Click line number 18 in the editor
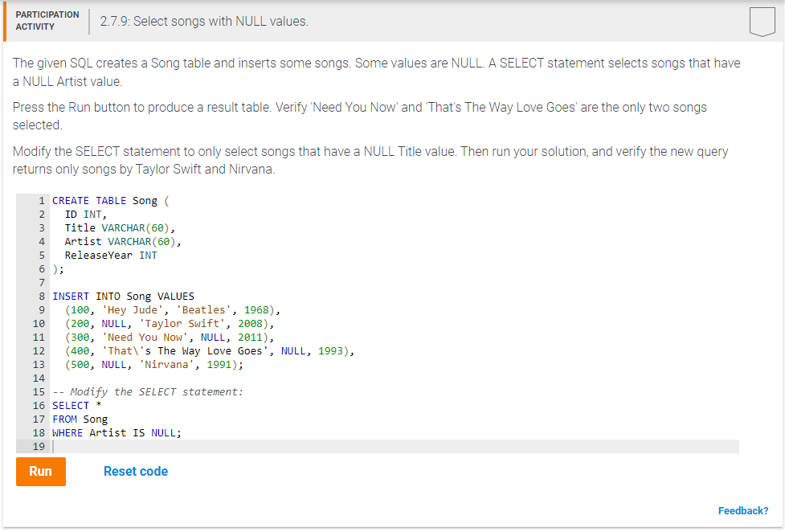This screenshot has height=532, width=785. click(x=38, y=432)
